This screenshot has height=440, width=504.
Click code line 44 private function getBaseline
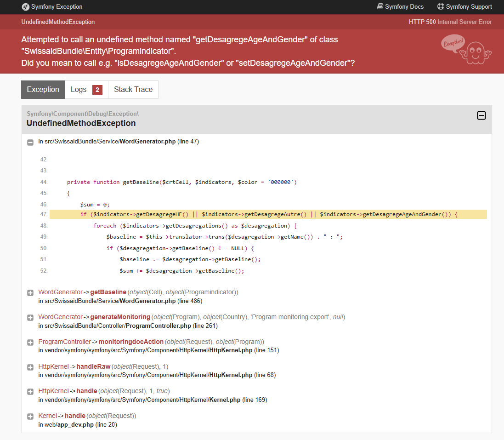[x=181, y=182]
